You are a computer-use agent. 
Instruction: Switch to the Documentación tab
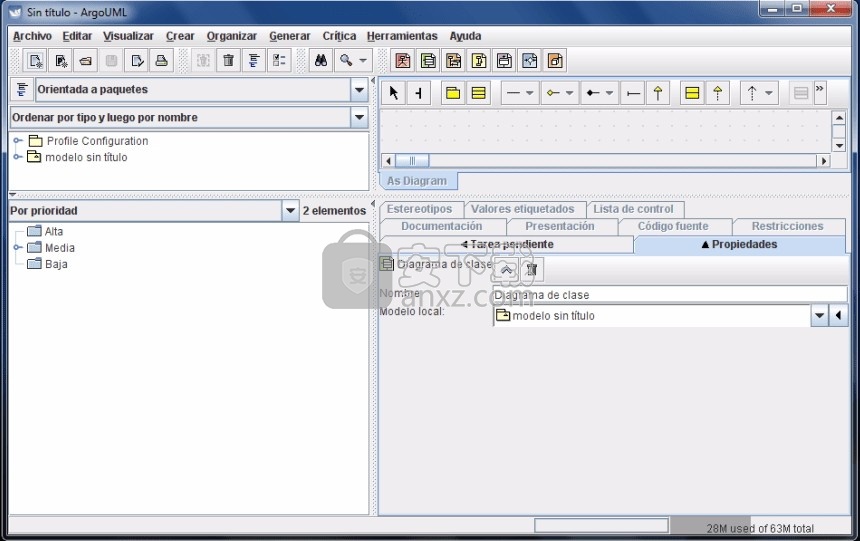442,226
